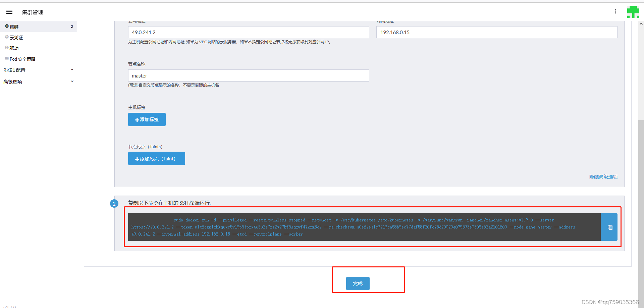Open the 集群 sidebar item
The image size is (644, 308).
tap(38, 27)
